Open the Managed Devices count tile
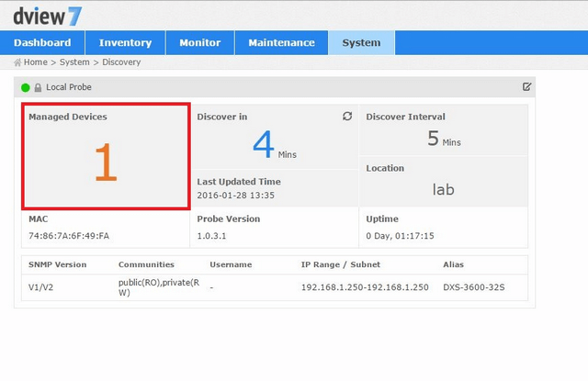This screenshot has height=381, width=588. pyautogui.click(x=106, y=156)
